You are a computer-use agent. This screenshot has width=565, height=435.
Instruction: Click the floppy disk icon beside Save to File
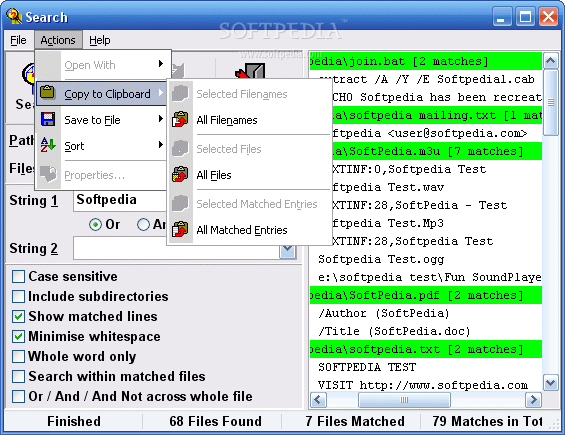(x=48, y=119)
